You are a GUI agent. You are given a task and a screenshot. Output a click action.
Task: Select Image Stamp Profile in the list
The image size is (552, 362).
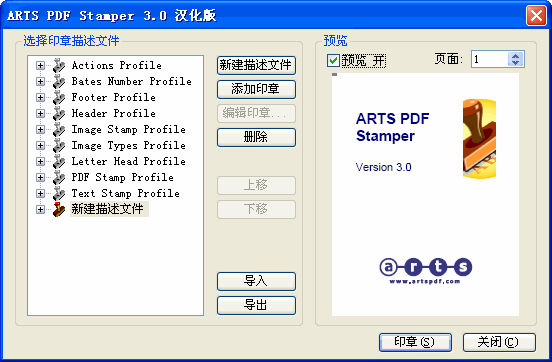pos(128,130)
